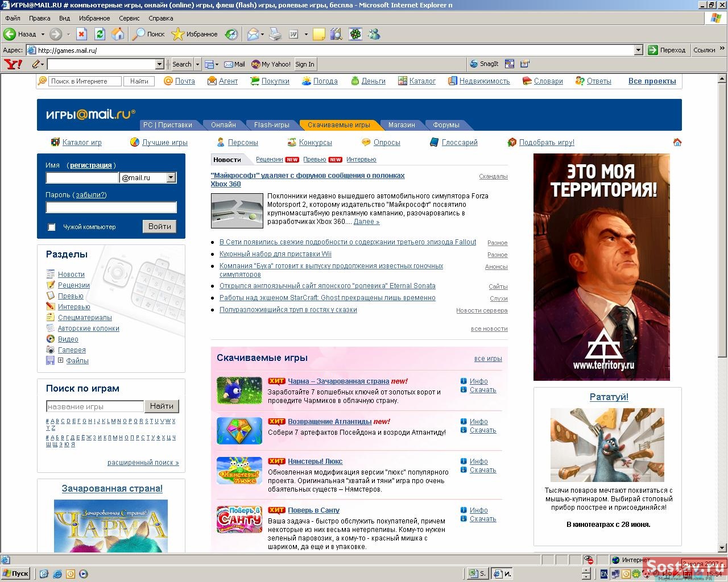Click the EN language indicator in tray
This screenshot has height=582, width=728.
604,574
